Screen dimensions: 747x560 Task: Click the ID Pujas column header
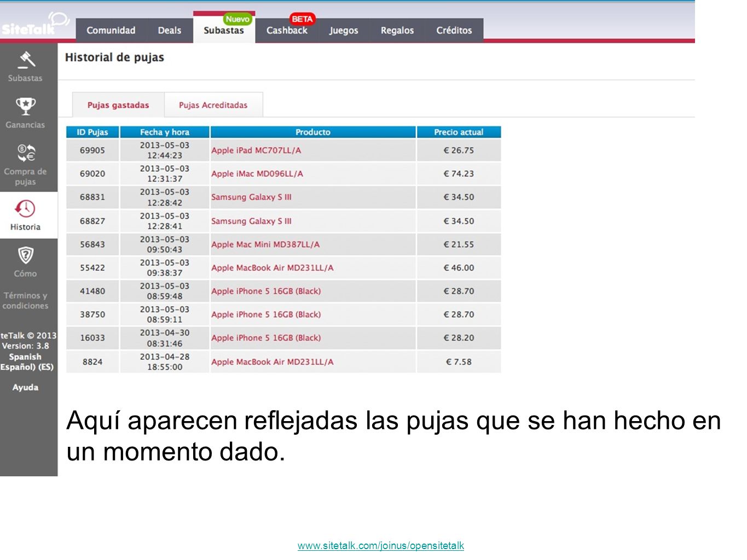(92, 132)
